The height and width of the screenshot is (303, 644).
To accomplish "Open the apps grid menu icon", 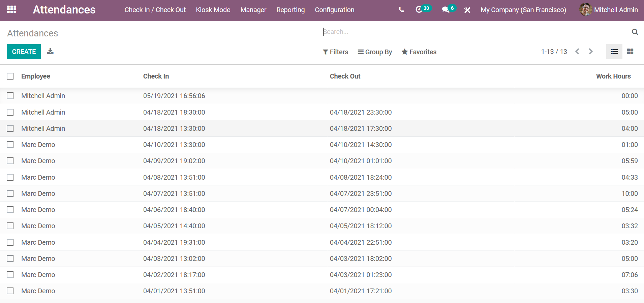I will pos(11,9).
